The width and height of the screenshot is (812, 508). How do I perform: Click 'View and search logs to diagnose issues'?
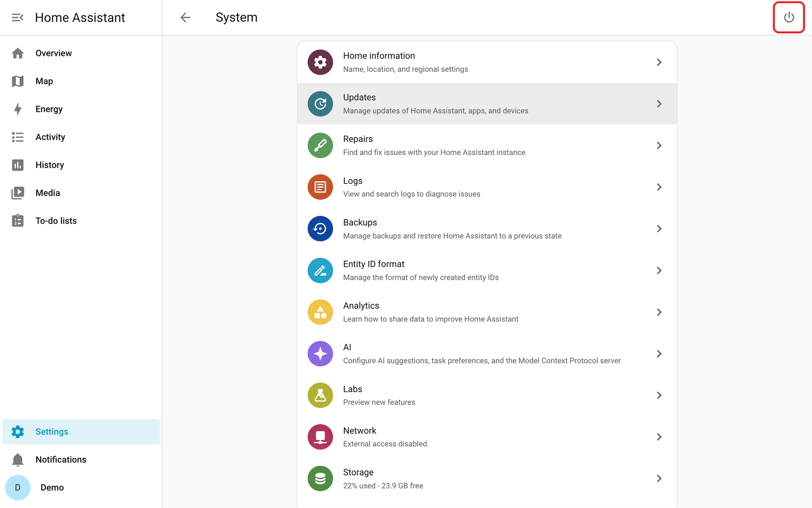pos(412,194)
